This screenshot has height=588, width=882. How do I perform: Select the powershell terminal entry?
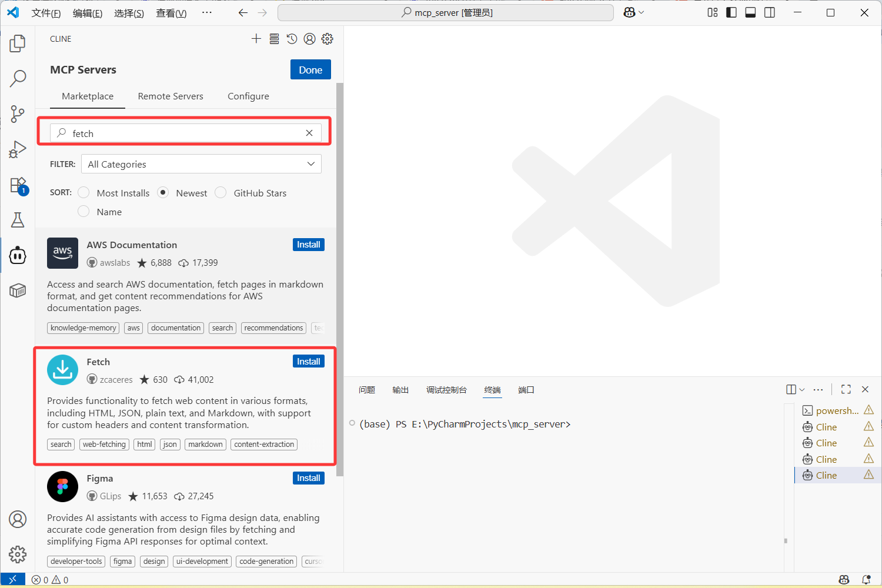click(837, 410)
